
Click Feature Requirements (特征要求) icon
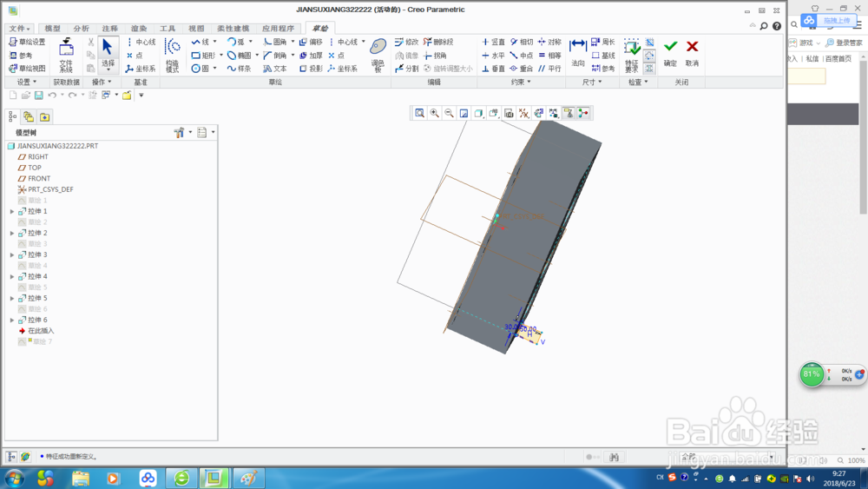point(632,56)
